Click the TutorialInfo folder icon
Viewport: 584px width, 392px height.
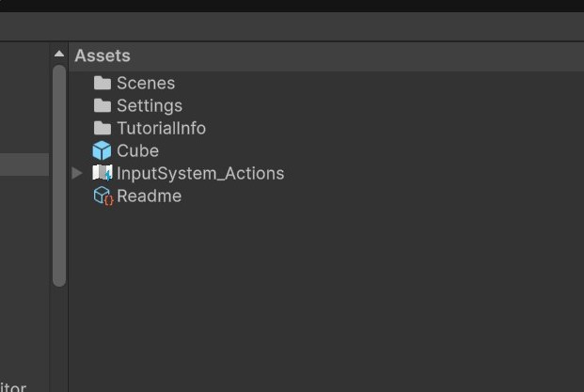tap(103, 128)
